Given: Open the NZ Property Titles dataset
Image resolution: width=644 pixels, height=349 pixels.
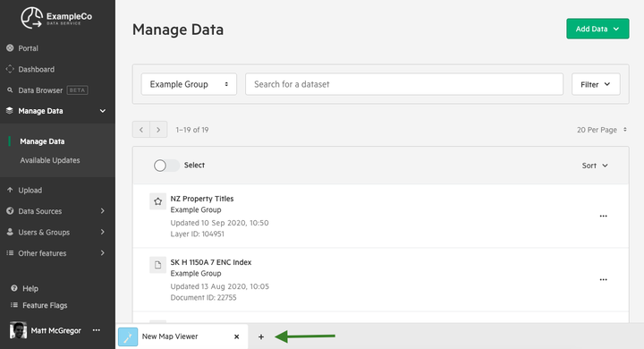Looking at the screenshot, I should tap(201, 199).
